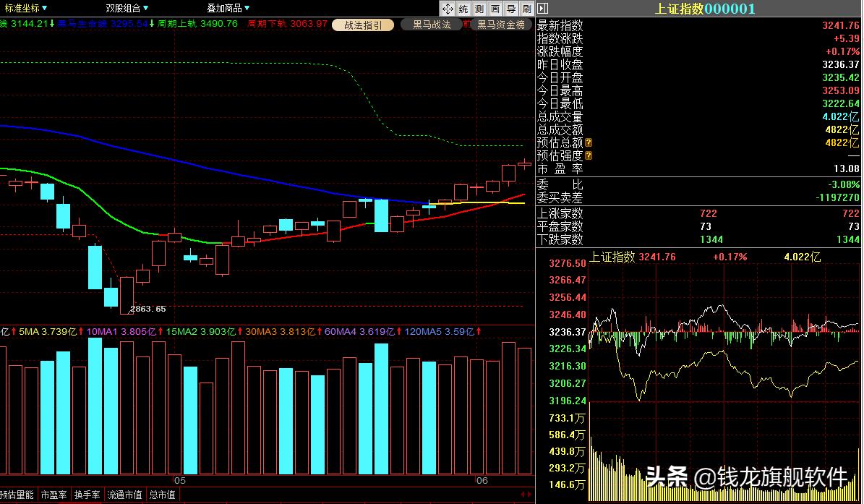
Task: Select the 画 drawing tool icon
Action: pyautogui.click(x=495, y=9)
